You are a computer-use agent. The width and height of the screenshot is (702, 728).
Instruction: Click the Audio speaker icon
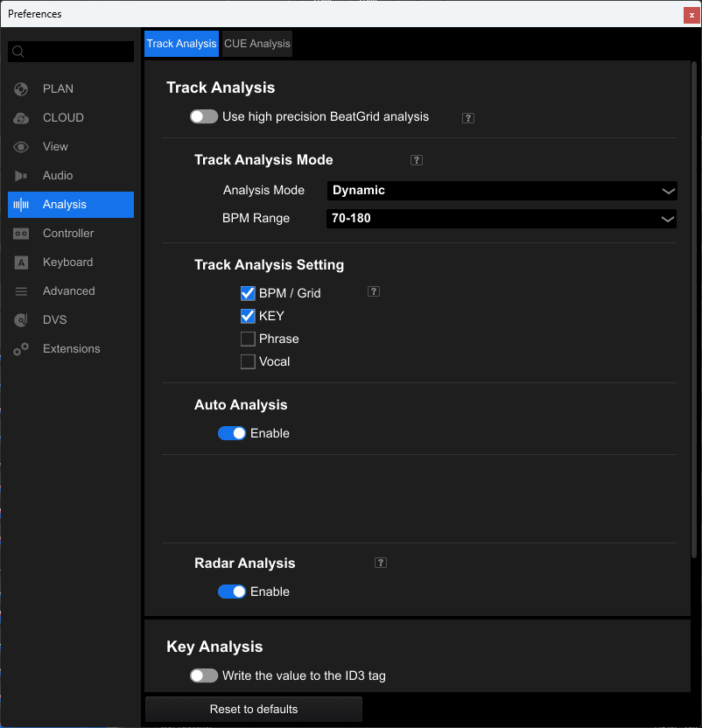[x=21, y=176]
